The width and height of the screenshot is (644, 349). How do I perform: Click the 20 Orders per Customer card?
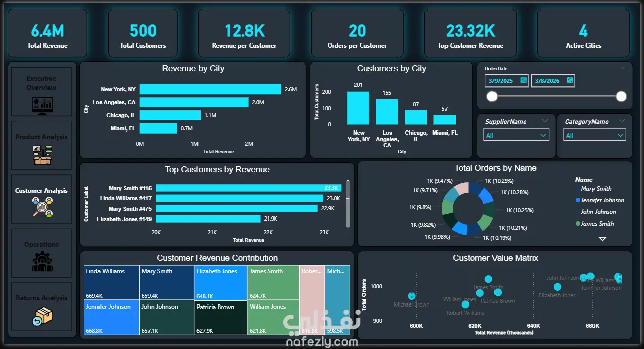[357, 33]
